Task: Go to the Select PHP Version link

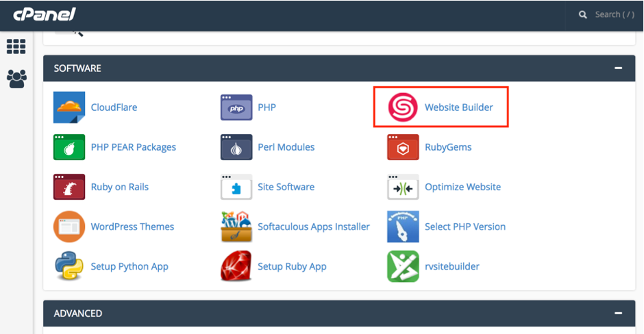Action: pyautogui.click(x=465, y=227)
